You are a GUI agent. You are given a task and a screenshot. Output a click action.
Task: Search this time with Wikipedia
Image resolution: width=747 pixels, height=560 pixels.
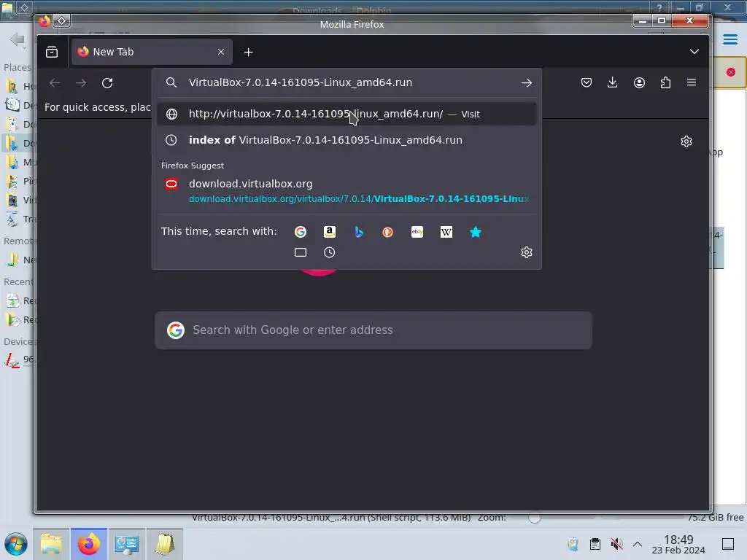(446, 232)
